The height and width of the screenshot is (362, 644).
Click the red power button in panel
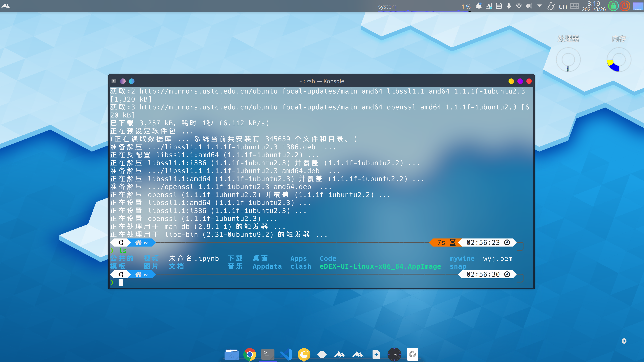coord(625,6)
